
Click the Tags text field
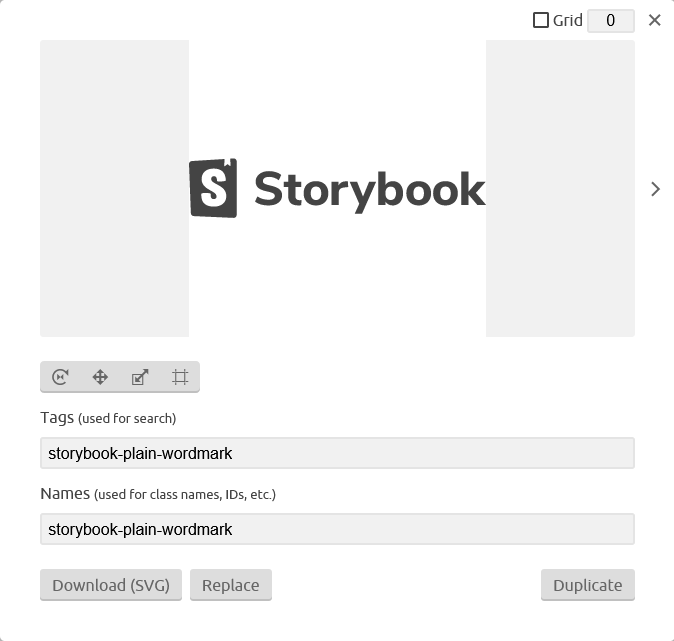[337, 453]
